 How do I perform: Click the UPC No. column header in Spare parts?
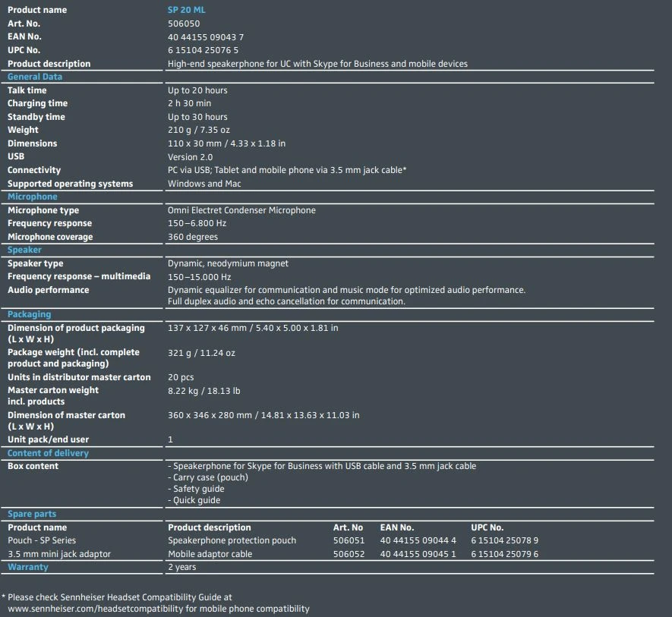click(487, 527)
